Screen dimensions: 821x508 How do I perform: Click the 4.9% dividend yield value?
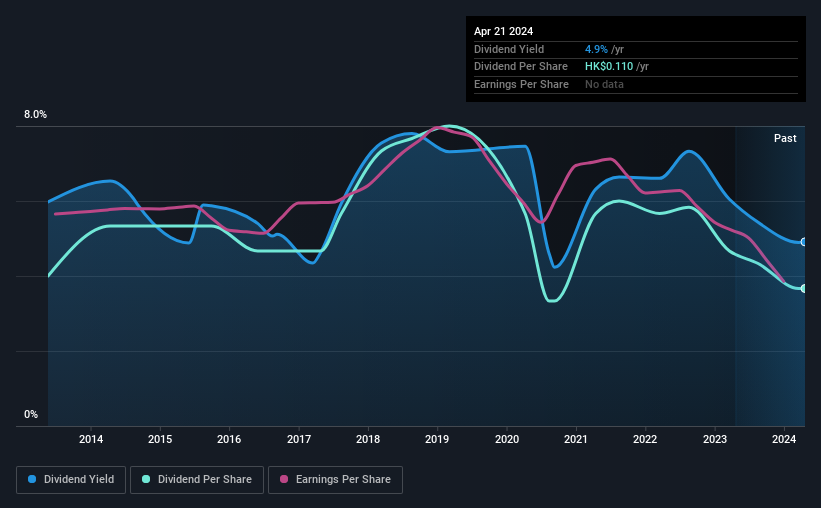pos(596,49)
